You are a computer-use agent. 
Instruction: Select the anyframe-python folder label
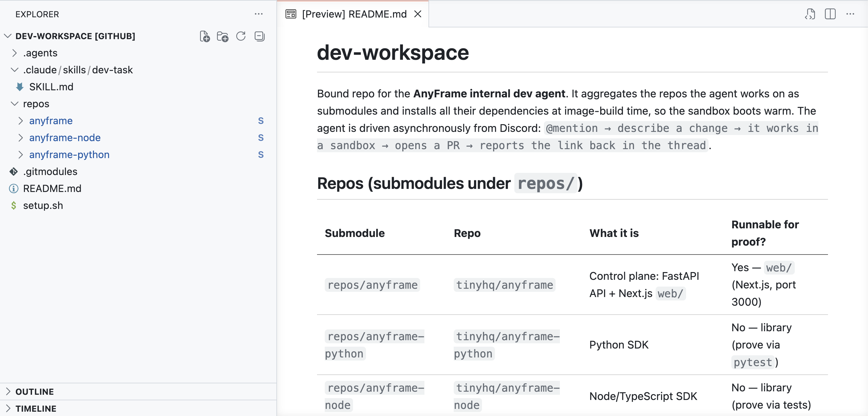pyautogui.click(x=69, y=154)
